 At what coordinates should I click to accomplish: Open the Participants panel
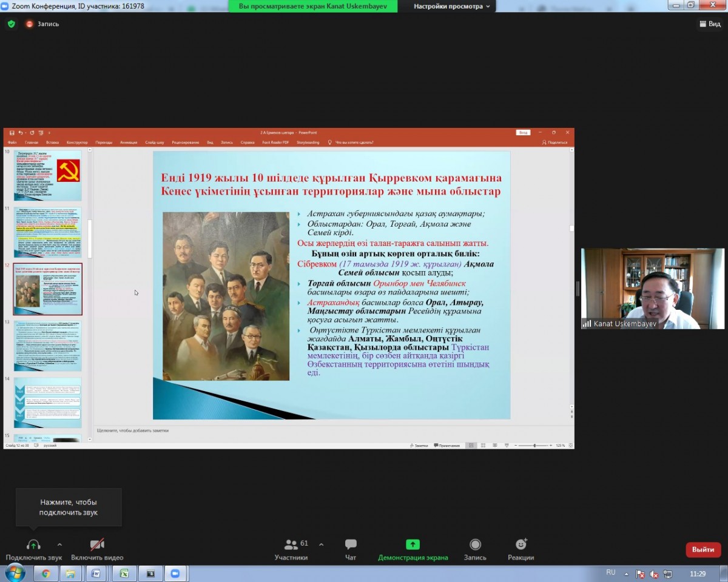pyautogui.click(x=291, y=544)
